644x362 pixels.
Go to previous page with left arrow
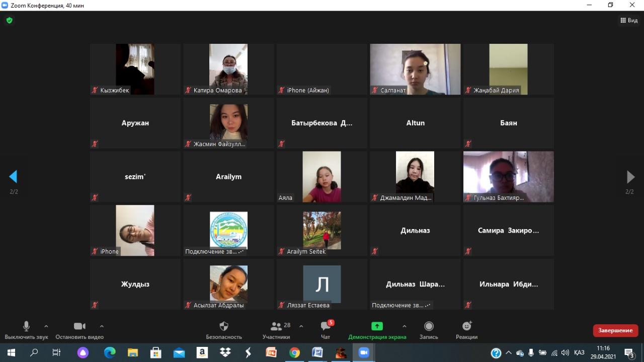(14, 177)
